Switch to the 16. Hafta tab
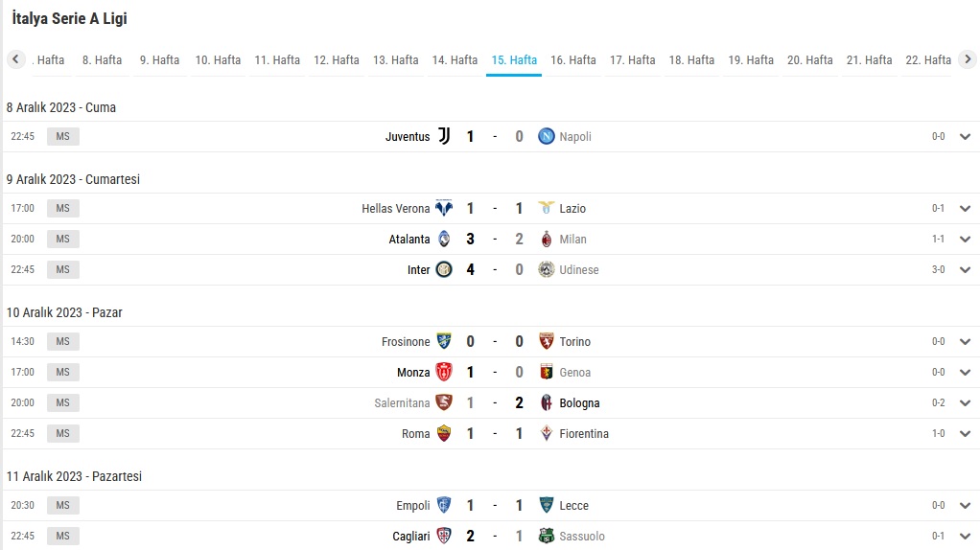Screen dimensions: 980x550 (573, 60)
